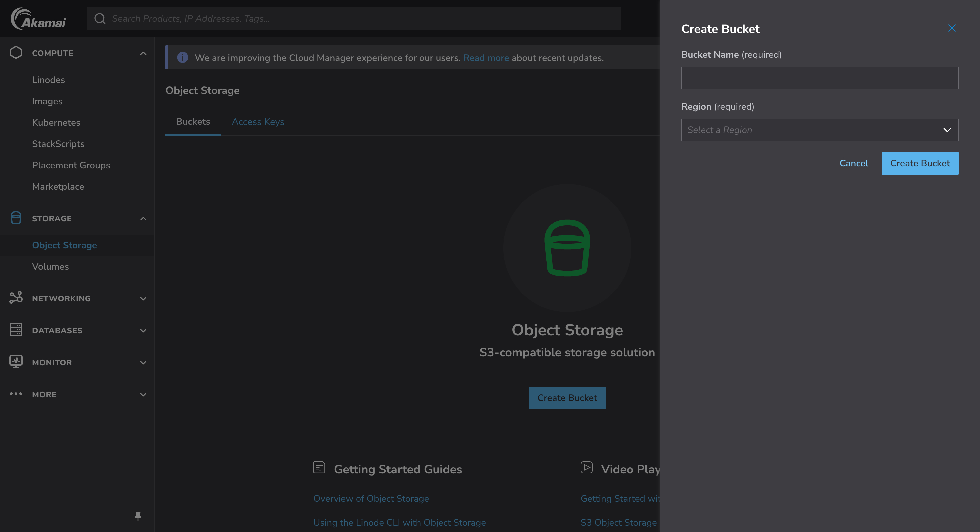Viewport: 980px width, 532px height.
Task: Click the Databases icon in sidebar
Action: click(x=16, y=330)
